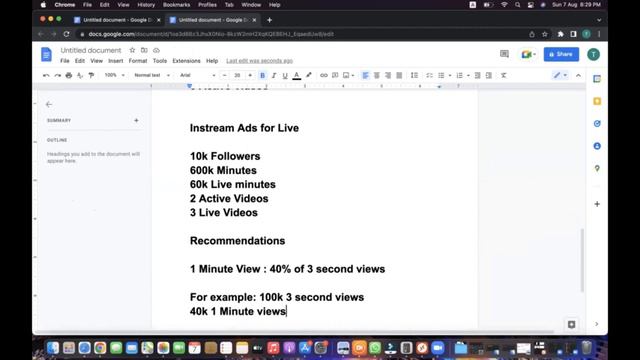Click the Share button
Viewport: 640px width, 360px height.
(561, 54)
